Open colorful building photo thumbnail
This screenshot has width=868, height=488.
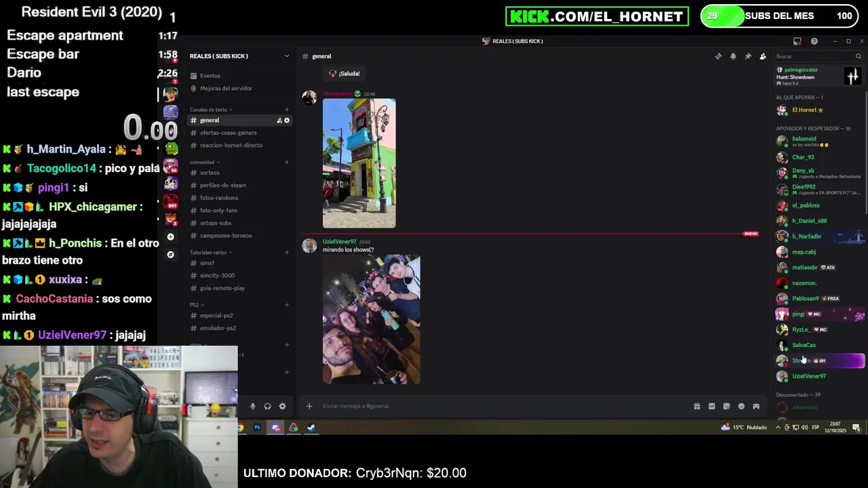[359, 163]
